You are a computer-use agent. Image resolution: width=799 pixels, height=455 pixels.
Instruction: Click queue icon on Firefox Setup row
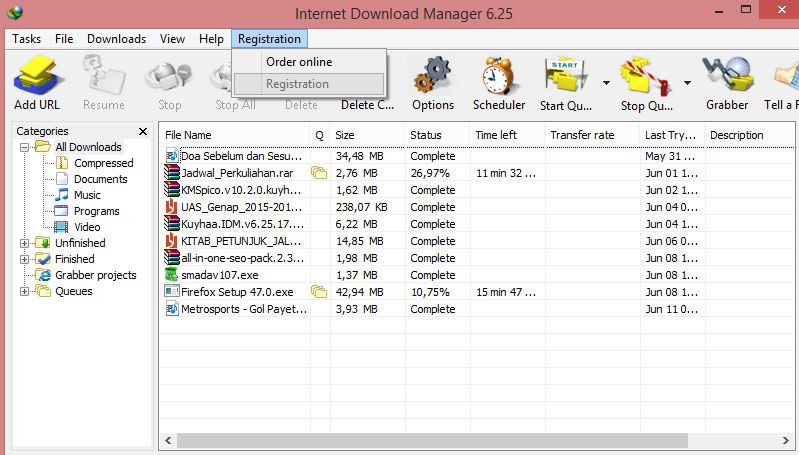[x=319, y=292]
